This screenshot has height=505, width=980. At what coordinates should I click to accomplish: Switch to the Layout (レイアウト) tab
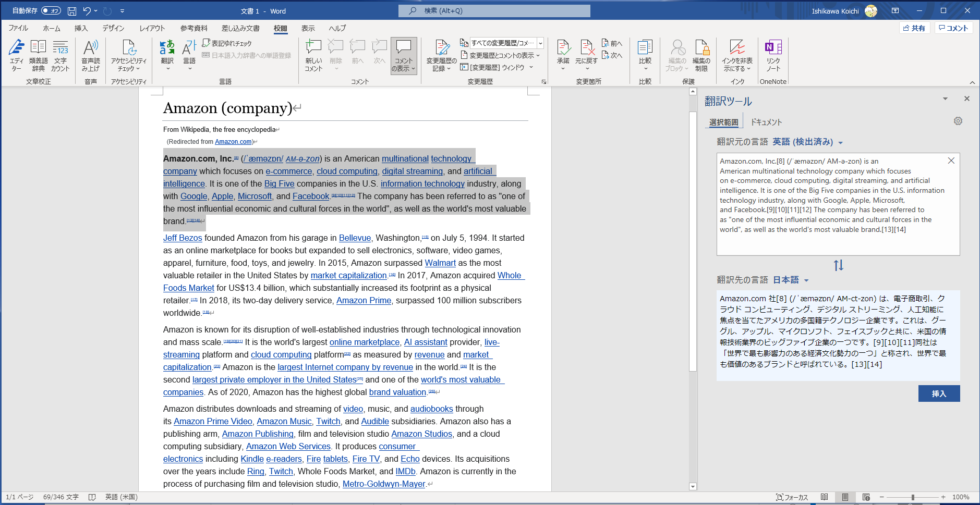[152, 28]
